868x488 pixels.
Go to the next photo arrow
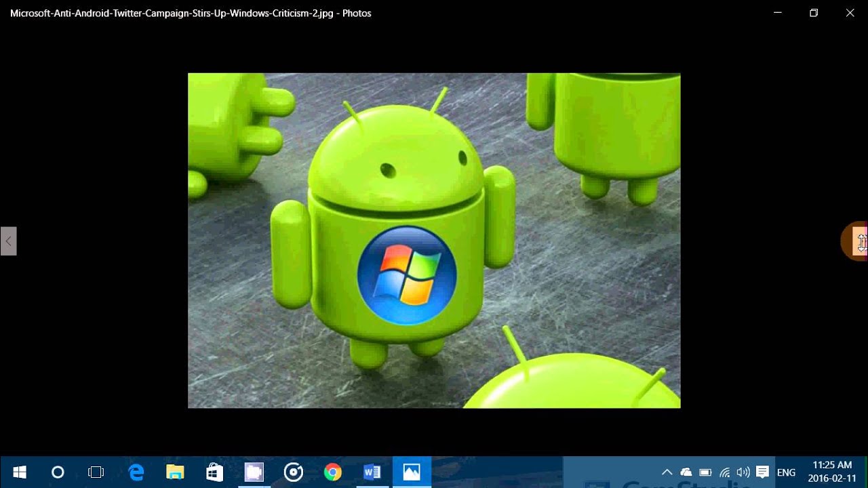pyautogui.click(x=860, y=241)
